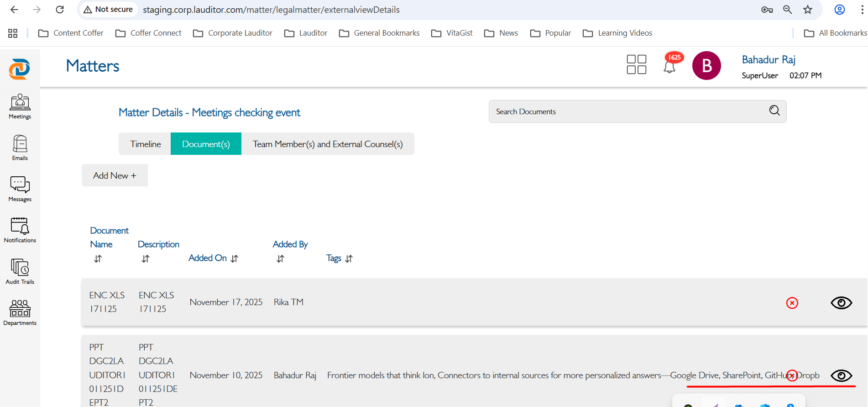Sort by Document Name column

(x=98, y=259)
